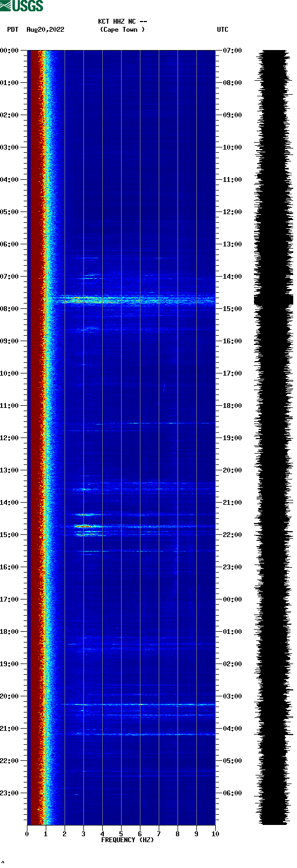Click the UTC time label '15:00'
This screenshot has width=297, height=868.
[x=232, y=309]
